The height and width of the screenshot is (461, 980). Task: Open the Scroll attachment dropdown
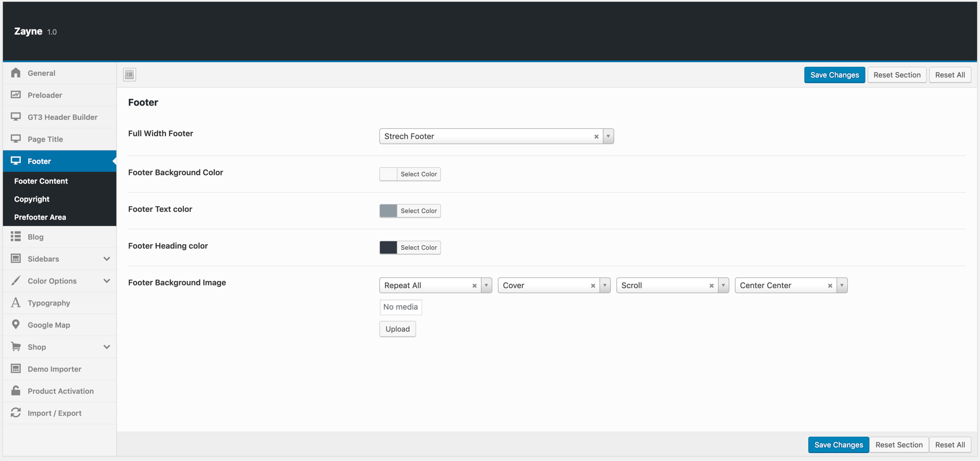pyautogui.click(x=723, y=285)
